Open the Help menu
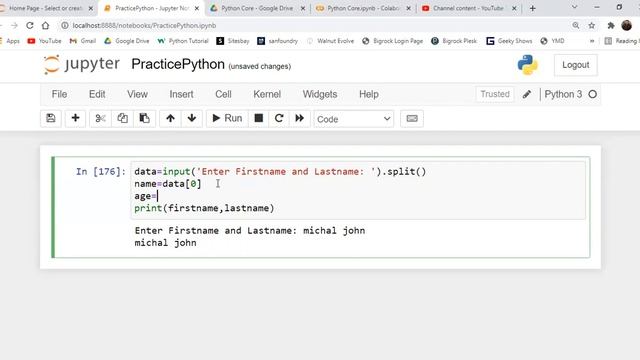Image resolution: width=640 pixels, height=360 pixels. tap(369, 94)
